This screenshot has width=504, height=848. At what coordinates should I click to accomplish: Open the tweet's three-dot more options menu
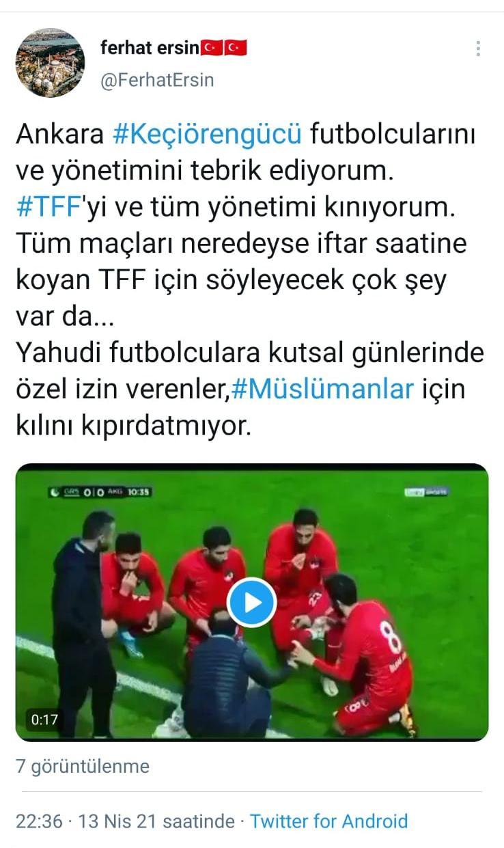point(477,49)
